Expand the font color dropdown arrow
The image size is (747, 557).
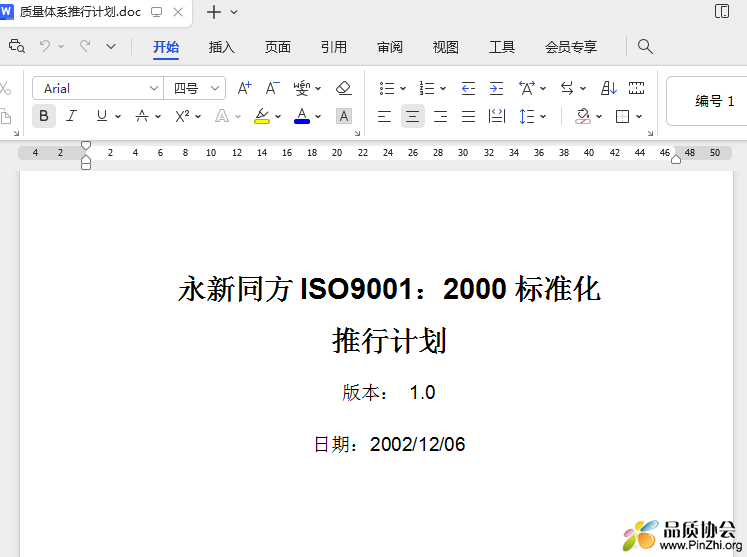pos(318,117)
